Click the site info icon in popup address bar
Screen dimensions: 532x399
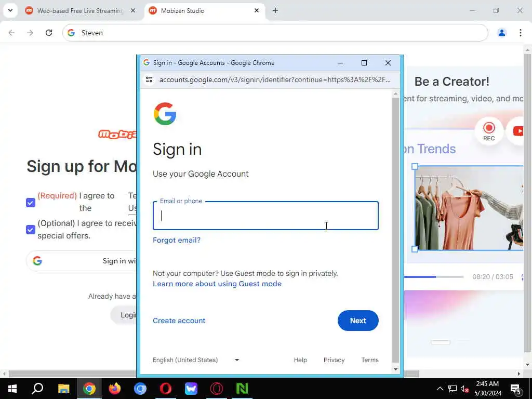pyautogui.click(x=149, y=79)
